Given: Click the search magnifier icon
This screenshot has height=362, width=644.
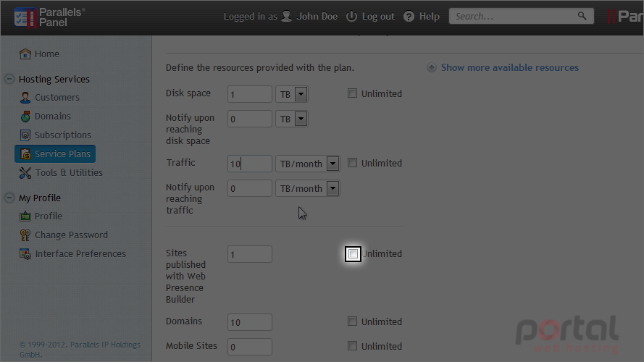Looking at the screenshot, I should point(582,16).
